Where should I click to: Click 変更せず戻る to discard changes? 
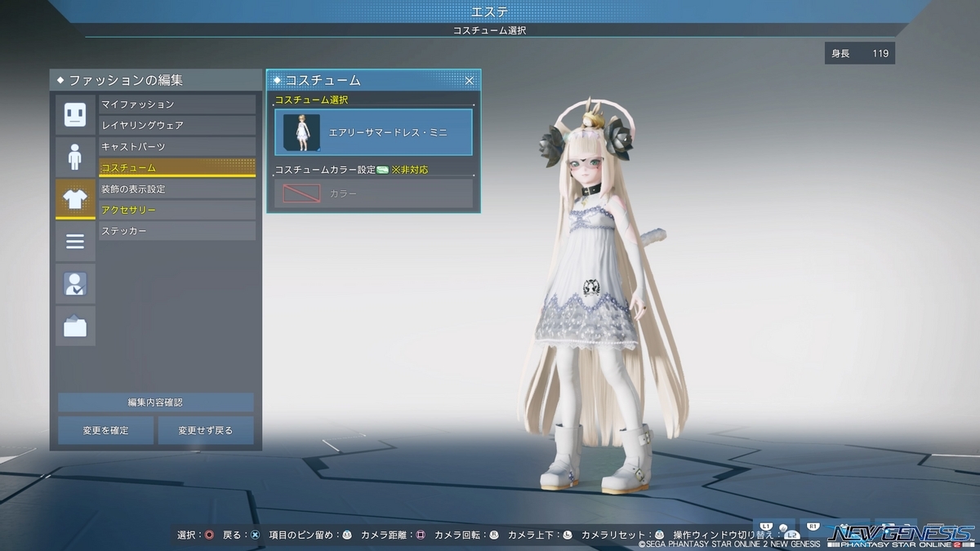pos(205,430)
